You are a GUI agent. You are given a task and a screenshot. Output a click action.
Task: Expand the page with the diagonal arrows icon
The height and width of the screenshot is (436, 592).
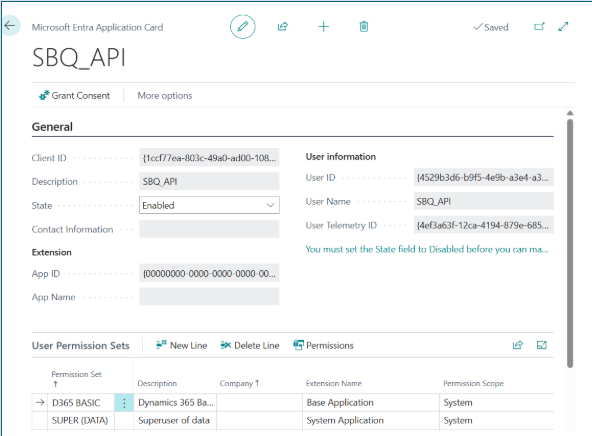(x=563, y=26)
